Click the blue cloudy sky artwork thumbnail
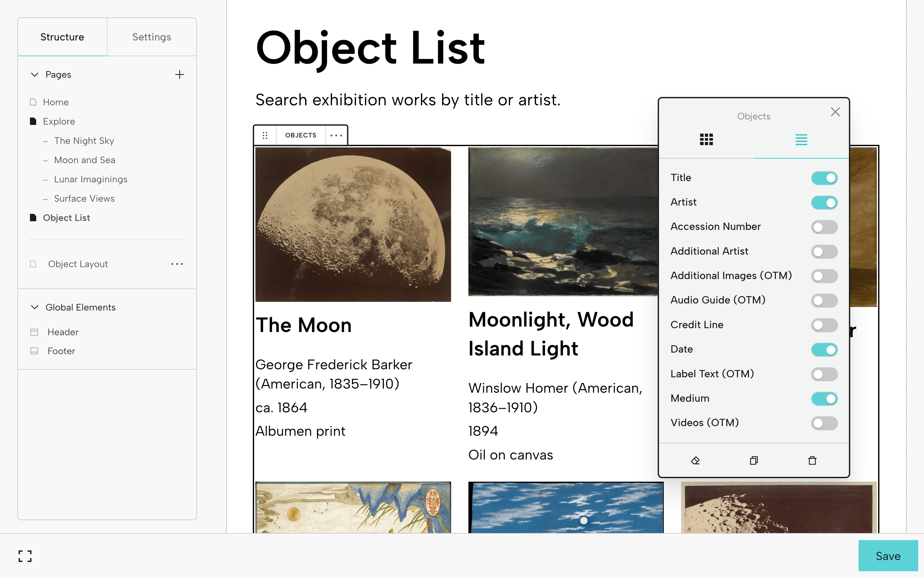924x578 pixels. click(x=566, y=507)
